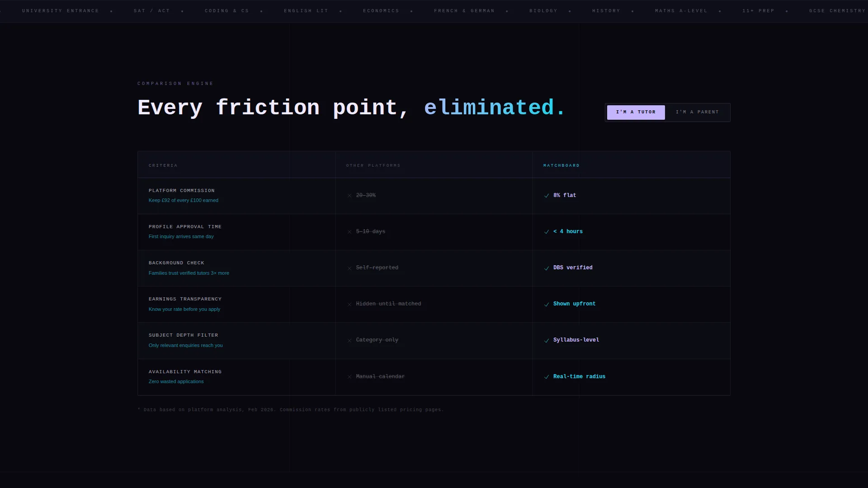Viewport: 868px width, 488px height.
Task: Click the Platform Commission row label
Action: click(x=182, y=191)
